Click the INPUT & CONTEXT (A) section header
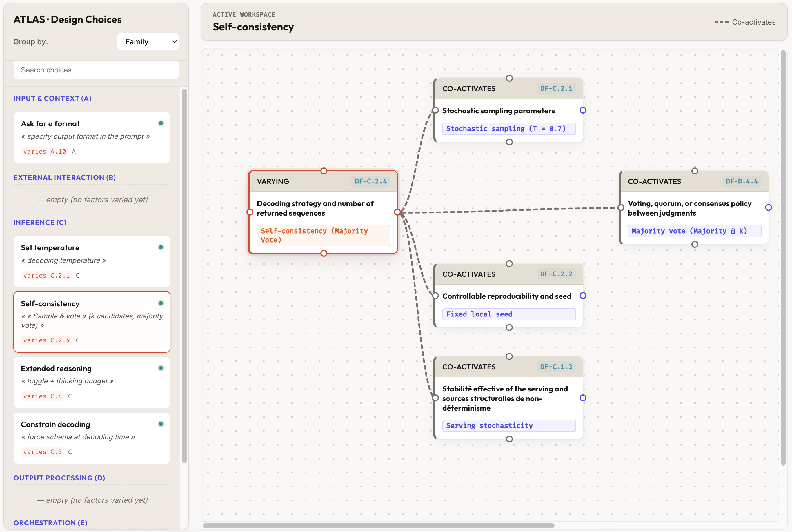792x532 pixels. pyautogui.click(x=52, y=99)
